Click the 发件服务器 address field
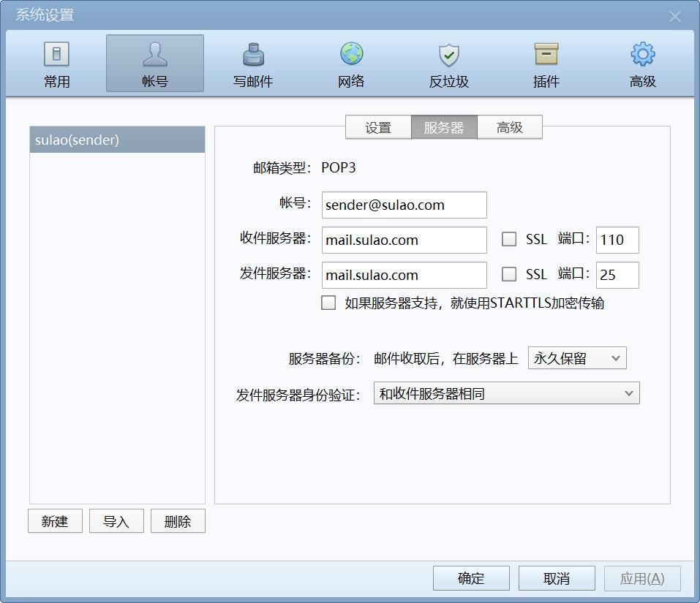700x603 pixels. pyautogui.click(x=404, y=275)
